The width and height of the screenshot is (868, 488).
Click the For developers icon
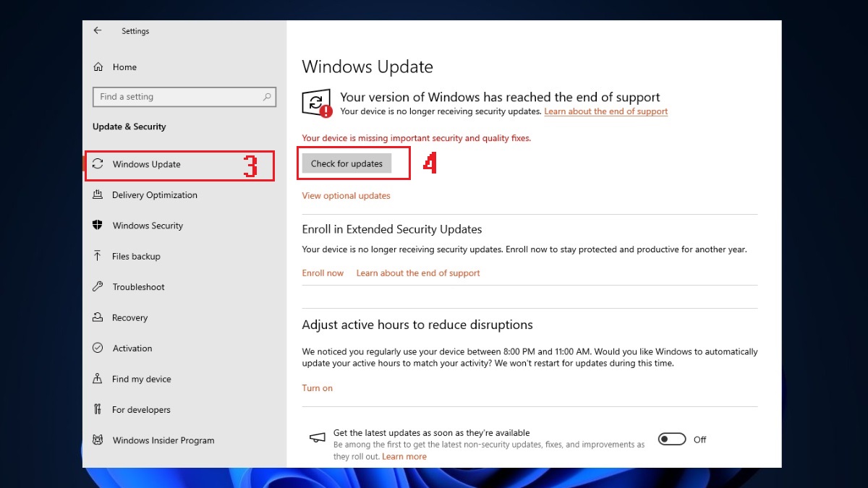coord(98,410)
